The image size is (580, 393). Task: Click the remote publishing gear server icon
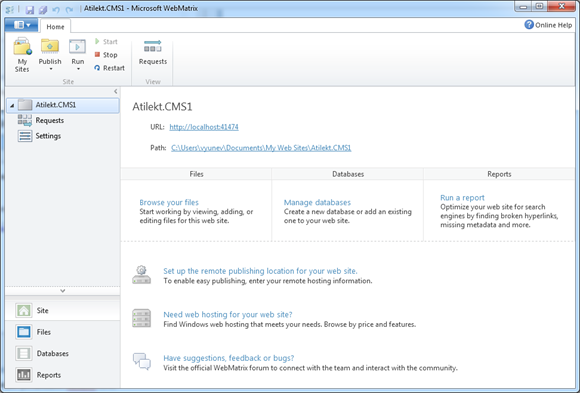(142, 275)
